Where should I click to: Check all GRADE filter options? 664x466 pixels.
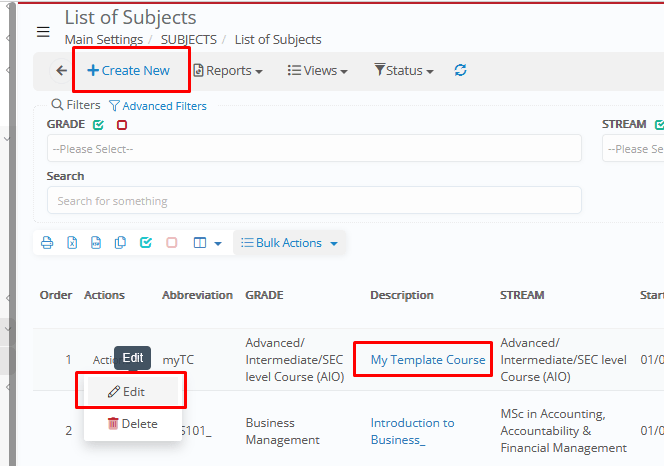(98, 125)
